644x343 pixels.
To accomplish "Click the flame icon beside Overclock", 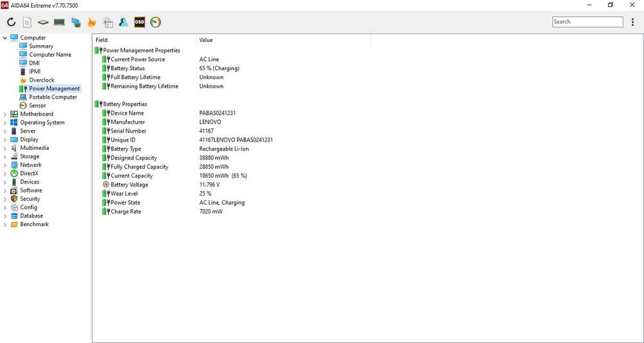I will 23,80.
